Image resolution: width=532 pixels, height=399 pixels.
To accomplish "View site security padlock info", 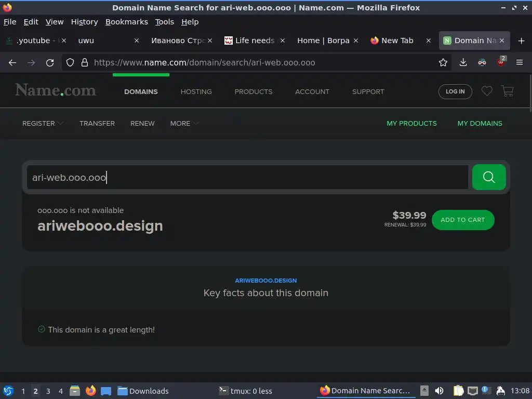I will coord(85,62).
